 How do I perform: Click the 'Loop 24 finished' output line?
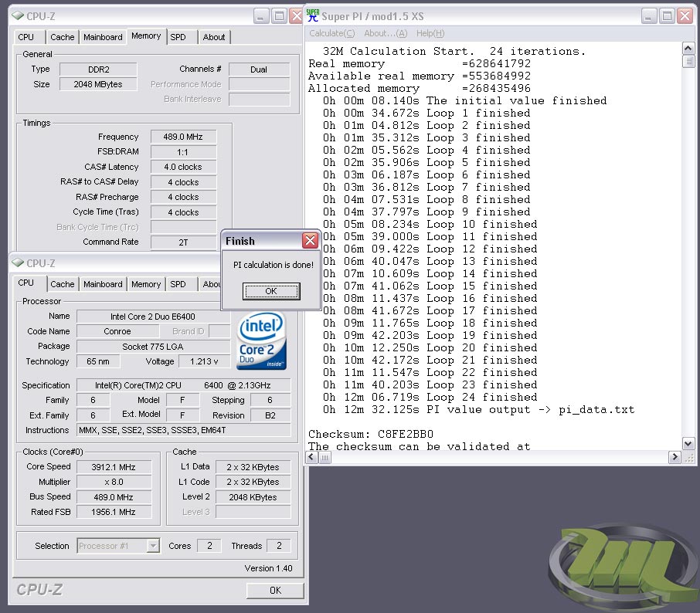click(x=430, y=397)
